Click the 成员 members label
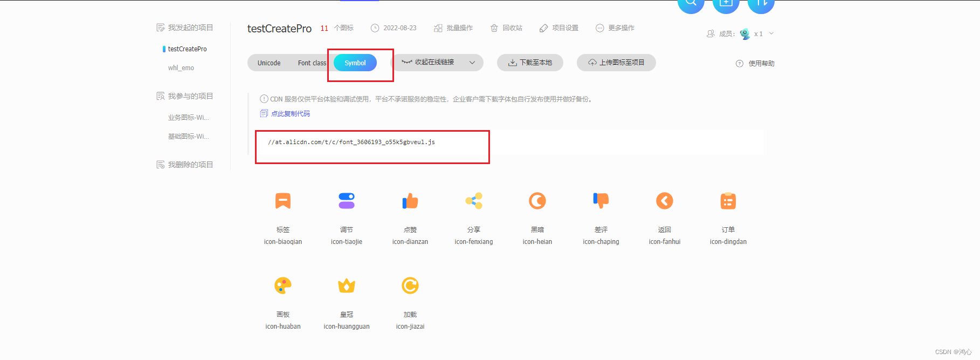This screenshot has height=360, width=980. 727,34
